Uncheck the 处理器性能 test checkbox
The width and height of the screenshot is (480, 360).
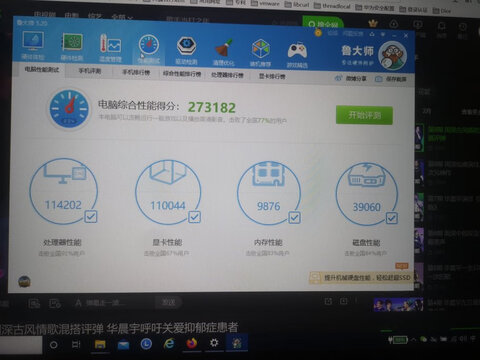point(91,217)
